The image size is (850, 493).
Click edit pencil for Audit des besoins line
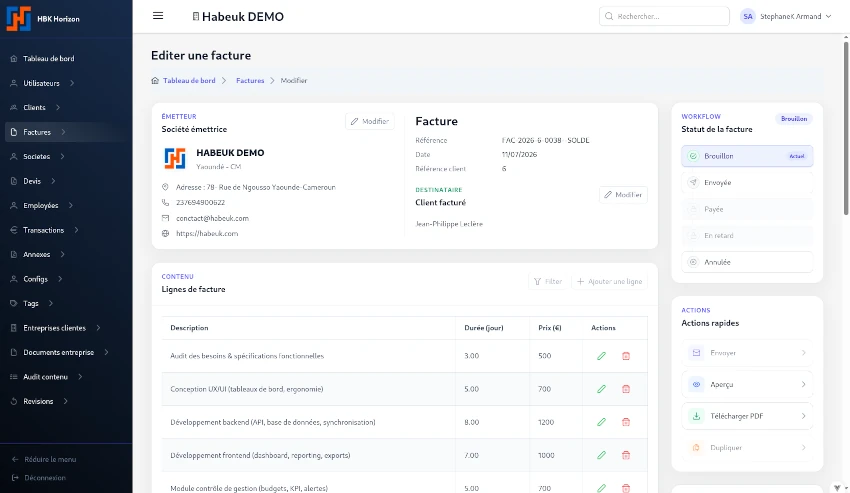601,356
